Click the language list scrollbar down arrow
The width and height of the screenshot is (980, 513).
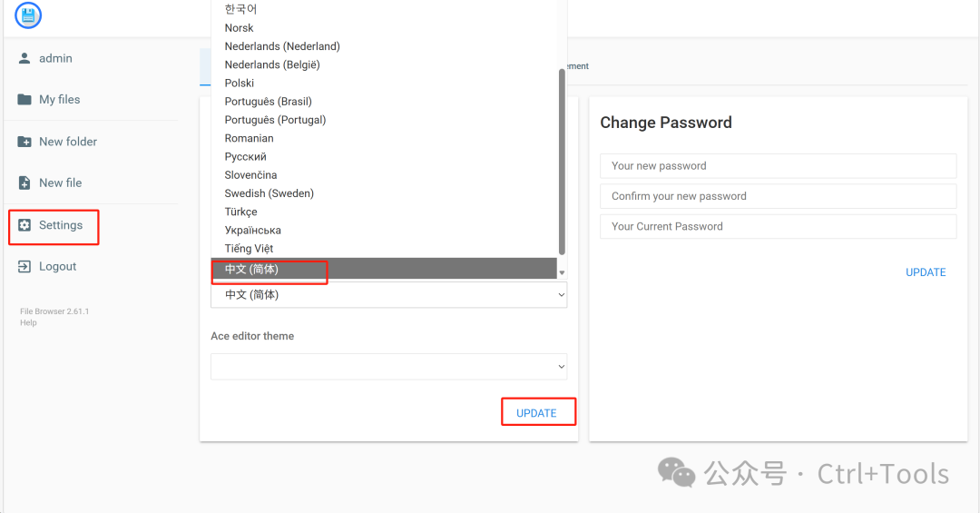click(562, 272)
